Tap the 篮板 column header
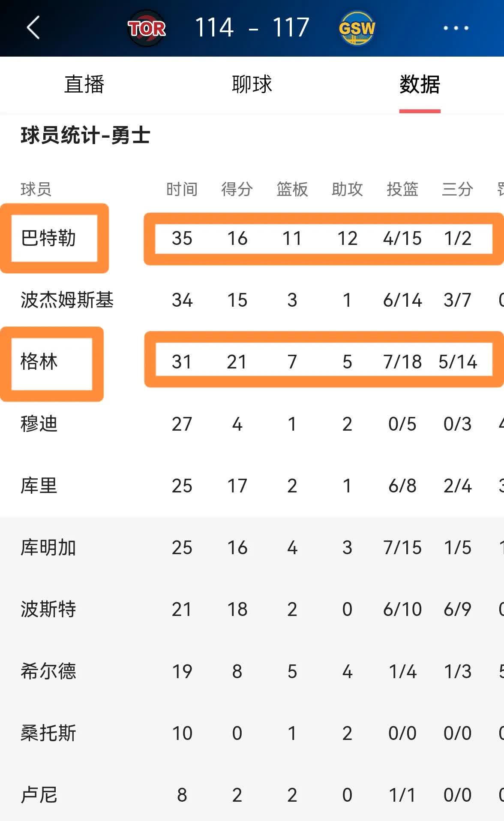Viewport: 504px width, 821px height. (x=293, y=189)
